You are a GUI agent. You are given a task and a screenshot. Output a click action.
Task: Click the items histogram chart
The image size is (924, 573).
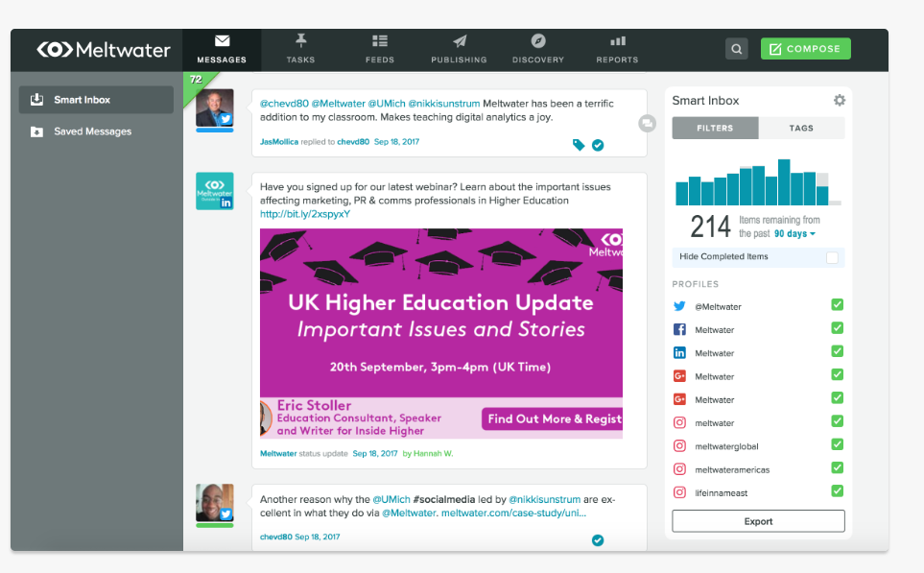tap(758, 182)
